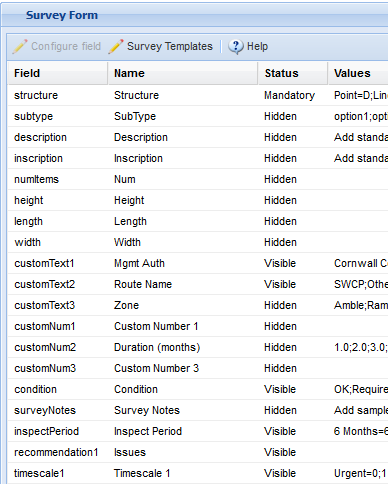Screen dimensions: 388x484
Task: Click the description field cell
Action: 58,137
